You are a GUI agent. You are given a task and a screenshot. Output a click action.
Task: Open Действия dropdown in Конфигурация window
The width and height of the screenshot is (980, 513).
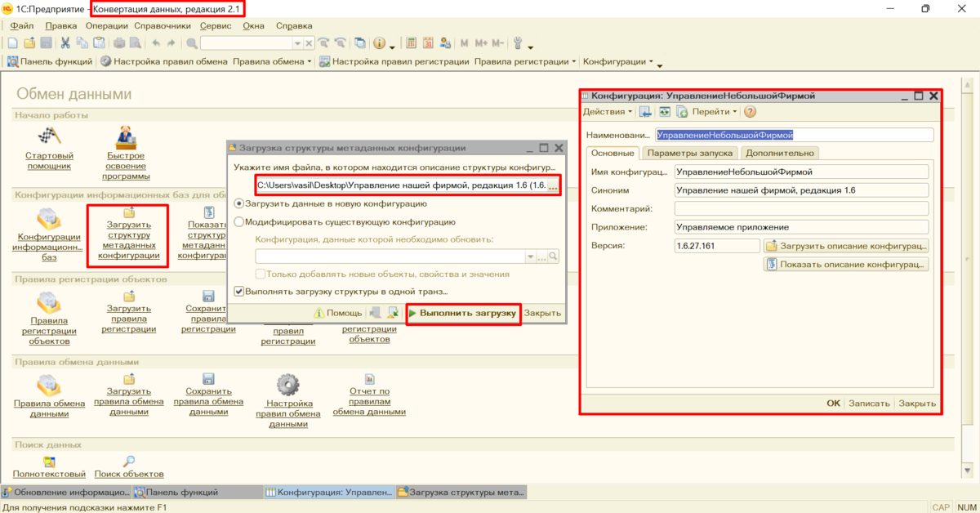(x=608, y=112)
